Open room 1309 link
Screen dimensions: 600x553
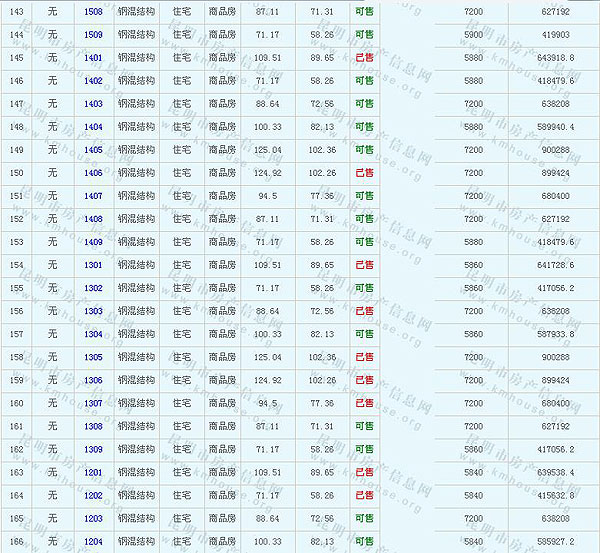tap(93, 448)
